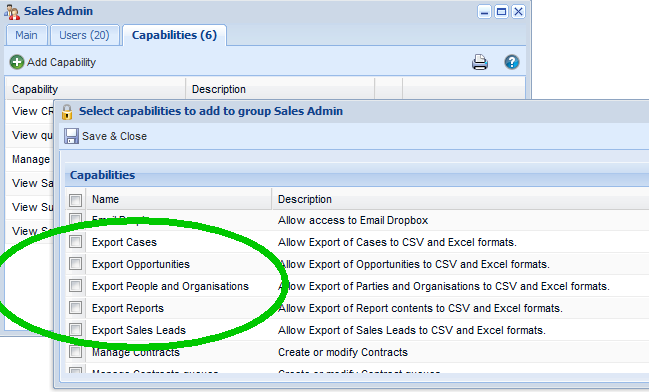The image size is (649, 392).
Task: Open help with the blue question mark icon
Action: (512, 62)
